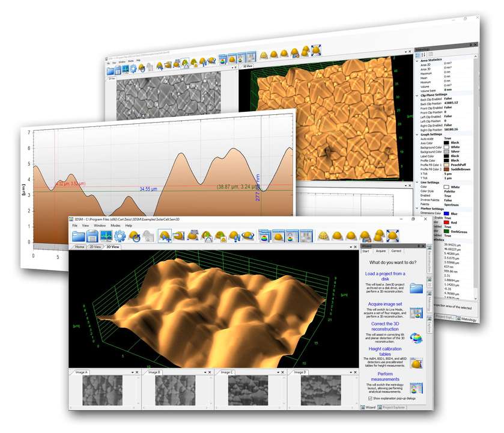The height and width of the screenshot is (433, 504).
Task: Click Height calibration tables link
Action: coord(385,351)
